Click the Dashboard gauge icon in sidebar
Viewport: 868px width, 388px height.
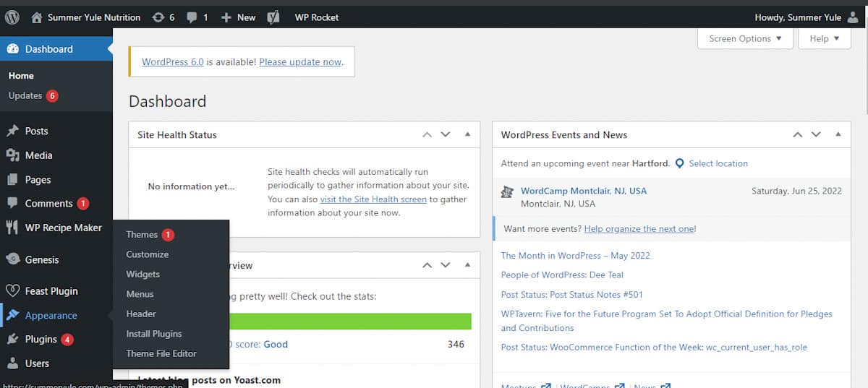(12, 49)
